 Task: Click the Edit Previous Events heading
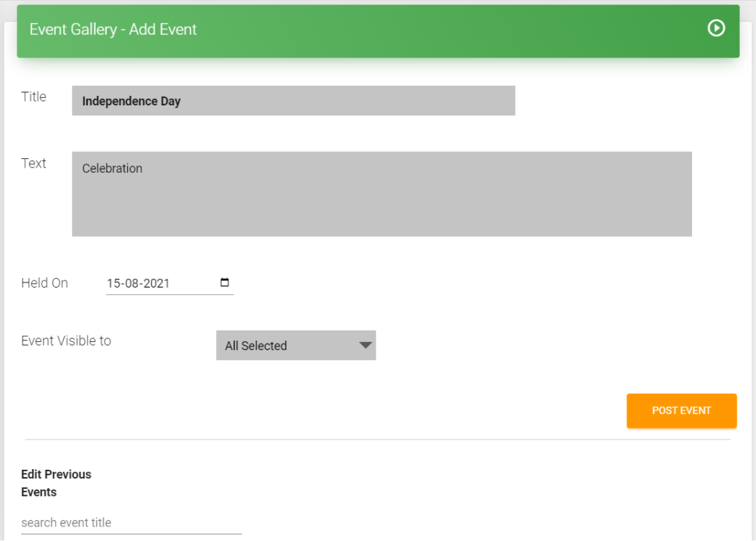(x=56, y=483)
